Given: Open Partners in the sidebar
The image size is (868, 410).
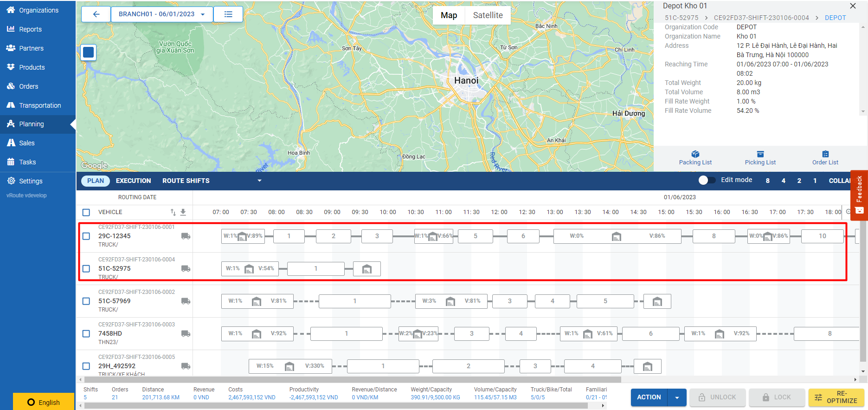Looking at the screenshot, I should click(31, 48).
